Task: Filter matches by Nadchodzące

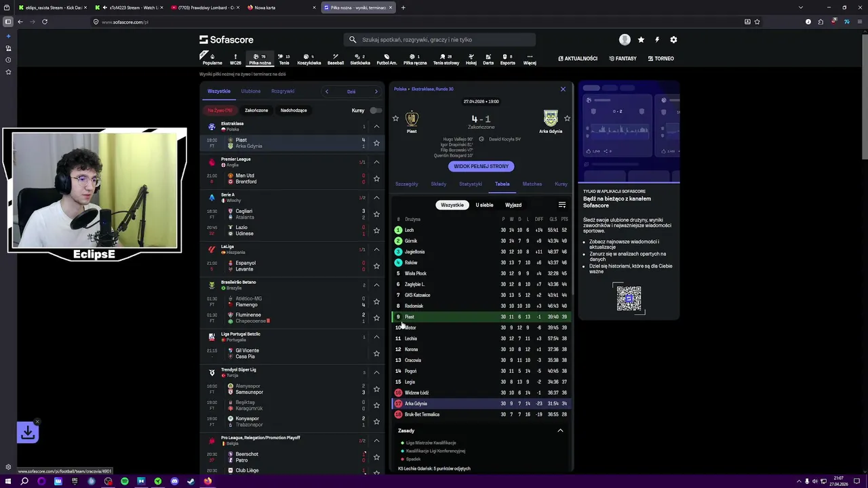Action: point(294,110)
